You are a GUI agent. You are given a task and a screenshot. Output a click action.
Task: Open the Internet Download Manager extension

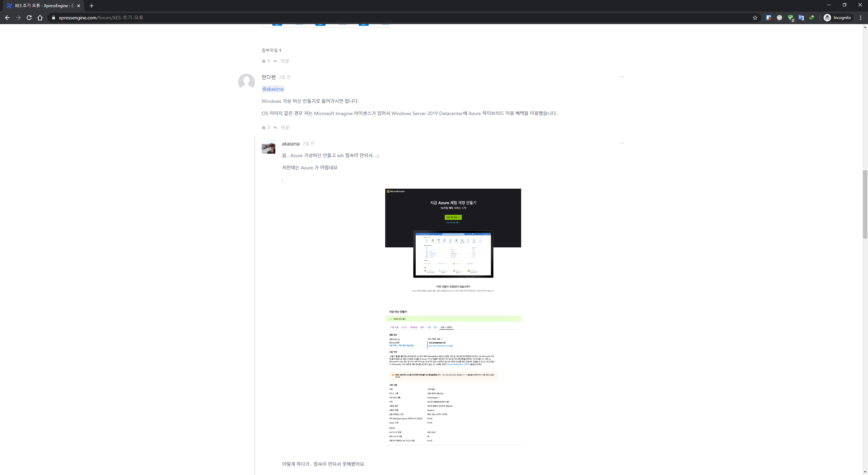(812, 17)
